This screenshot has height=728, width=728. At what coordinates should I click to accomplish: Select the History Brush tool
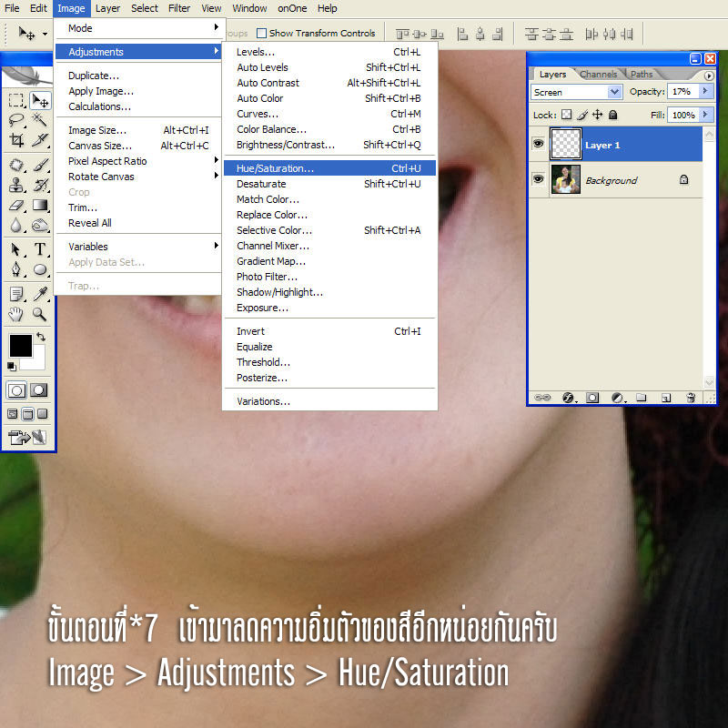[40, 185]
